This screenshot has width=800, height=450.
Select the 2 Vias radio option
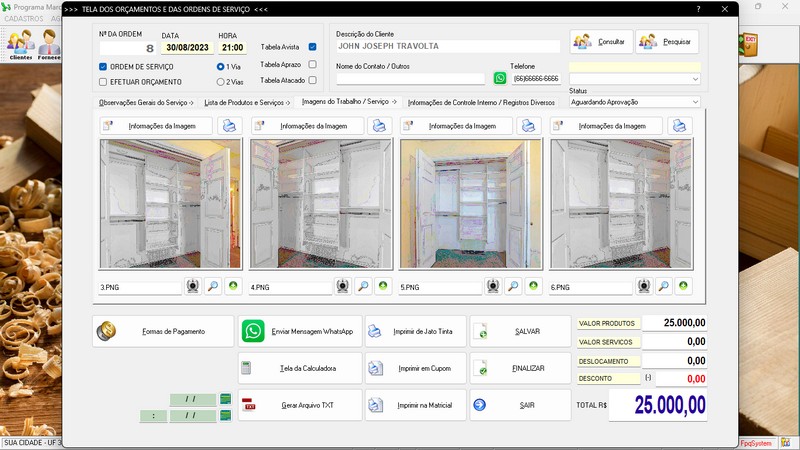click(x=221, y=82)
